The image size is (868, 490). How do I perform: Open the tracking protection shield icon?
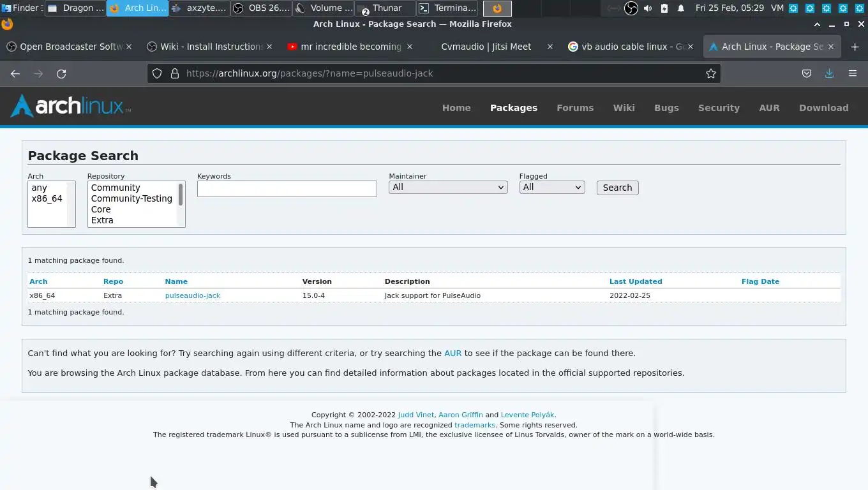[157, 73]
